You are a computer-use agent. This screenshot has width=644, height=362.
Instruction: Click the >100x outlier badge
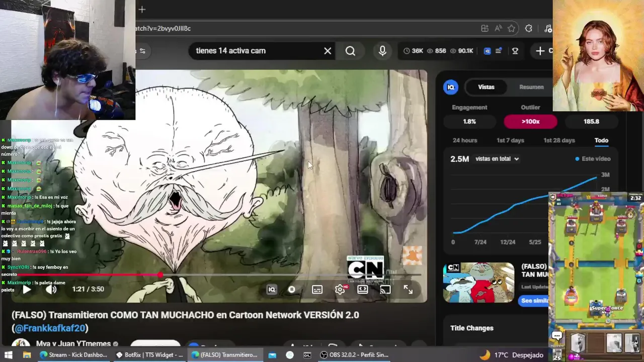click(x=530, y=121)
